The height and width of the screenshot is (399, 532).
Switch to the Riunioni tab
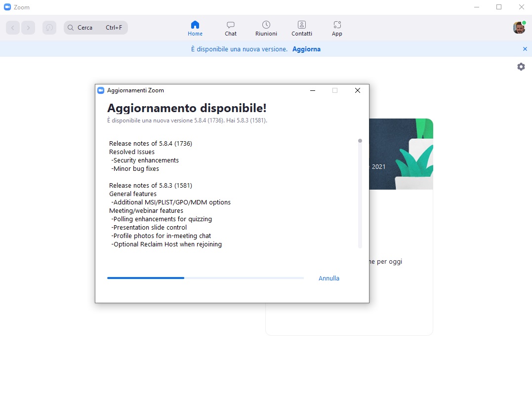(266, 29)
